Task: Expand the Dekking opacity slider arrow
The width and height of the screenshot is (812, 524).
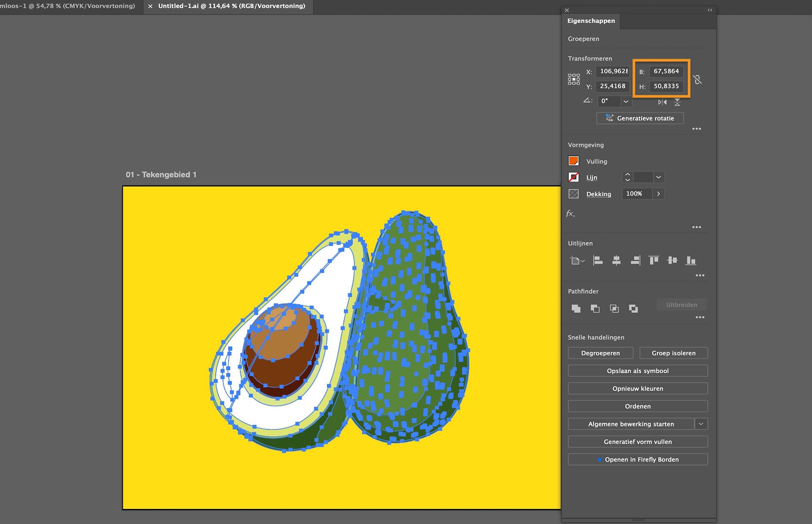Action: (658, 194)
